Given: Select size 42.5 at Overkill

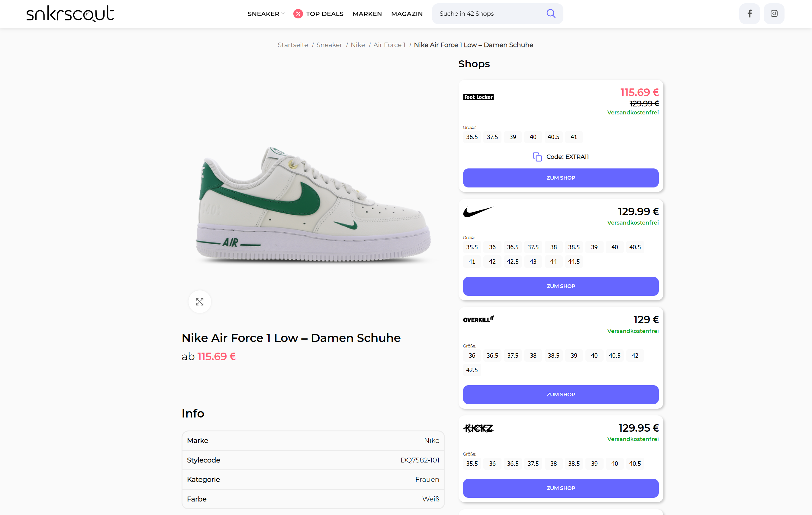Looking at the screenshot, I should (472, 370).
